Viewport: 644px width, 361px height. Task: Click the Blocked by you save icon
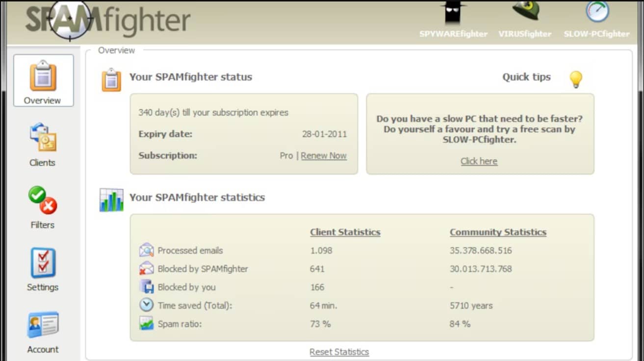tap(147, 286)
